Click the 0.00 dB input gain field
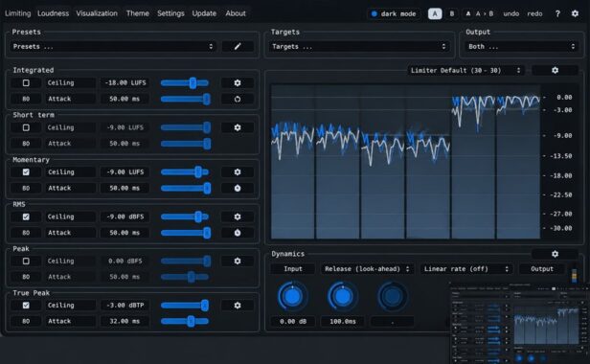This screenshot has width=590, height=364. pos(293,322)
